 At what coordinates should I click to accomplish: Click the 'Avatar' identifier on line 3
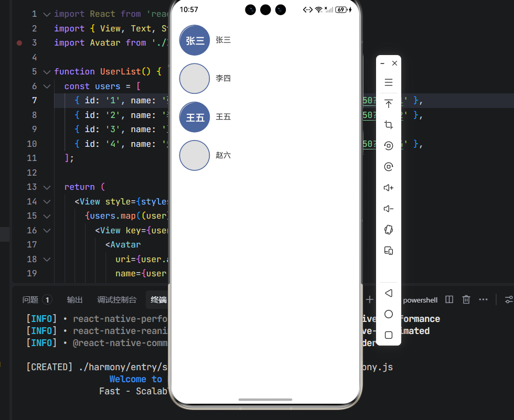(105, 43)
